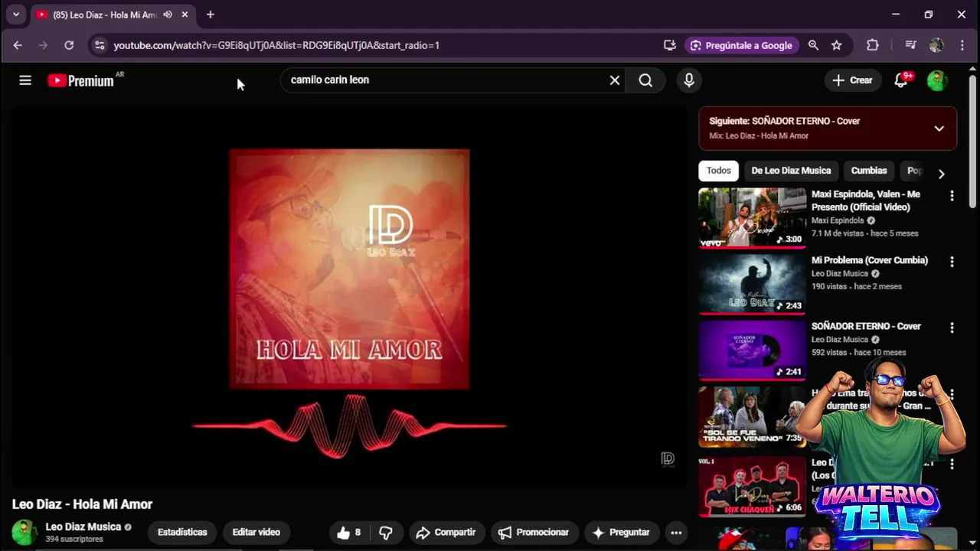Mute tab via speaker icon on tab
This screenshot has height=551, width=980.
[x=168, y=15]
